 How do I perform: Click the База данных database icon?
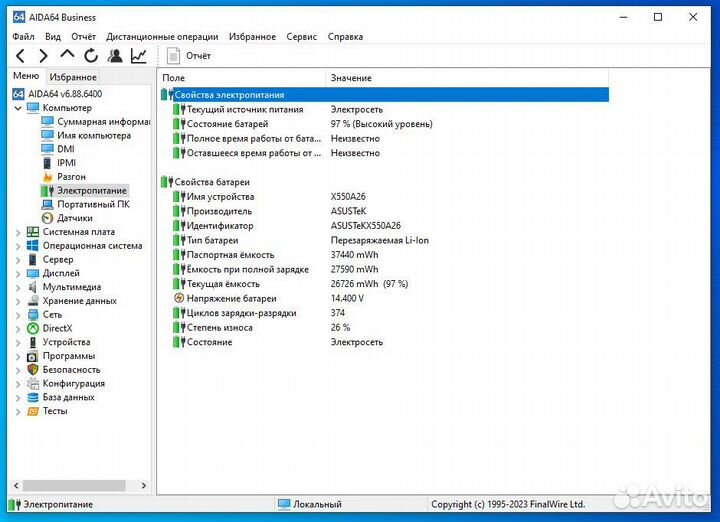(x=33, y=397)
